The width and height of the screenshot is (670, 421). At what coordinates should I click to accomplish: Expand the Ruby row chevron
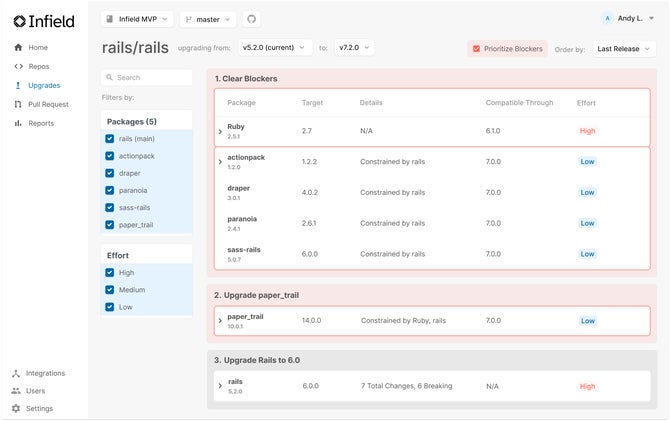[x=220, y=132]
